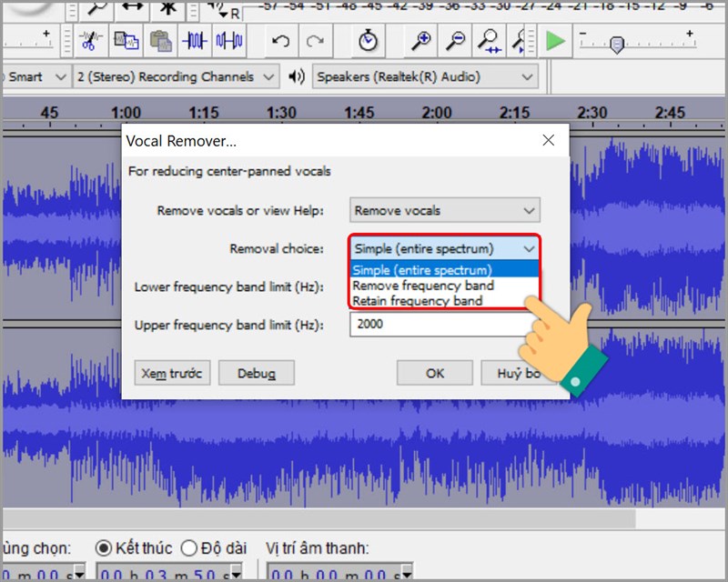Select the 'Kết thúc' radio button
The image size is (728, 582).
(102, 548)
